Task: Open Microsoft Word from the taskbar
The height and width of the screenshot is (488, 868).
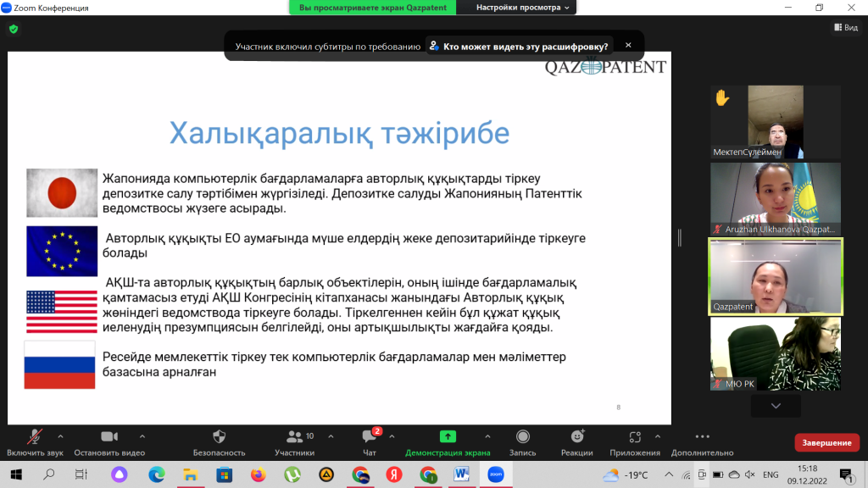Action: pos(461,474)
